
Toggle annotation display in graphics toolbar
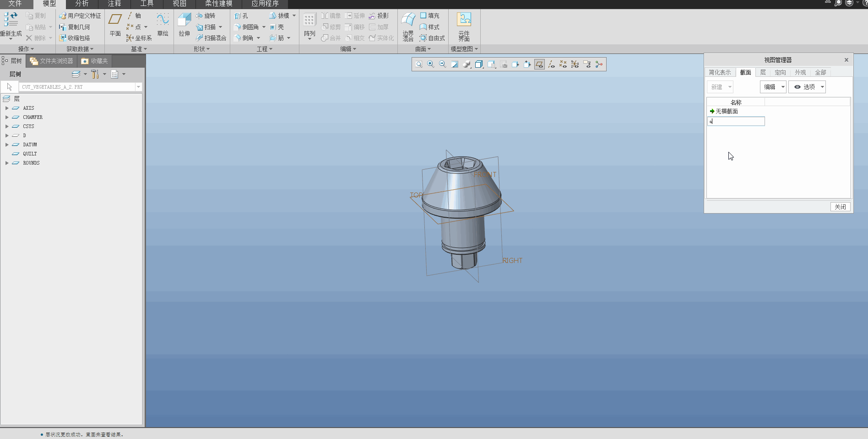click(587, 64)
